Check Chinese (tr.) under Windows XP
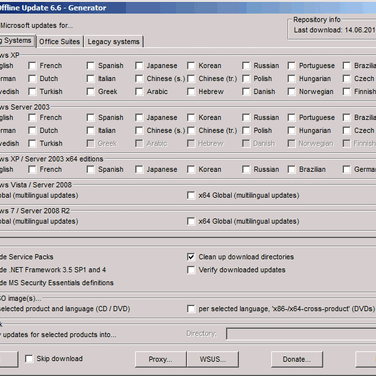The image size is (376, 376). click(x=191, y=79)
